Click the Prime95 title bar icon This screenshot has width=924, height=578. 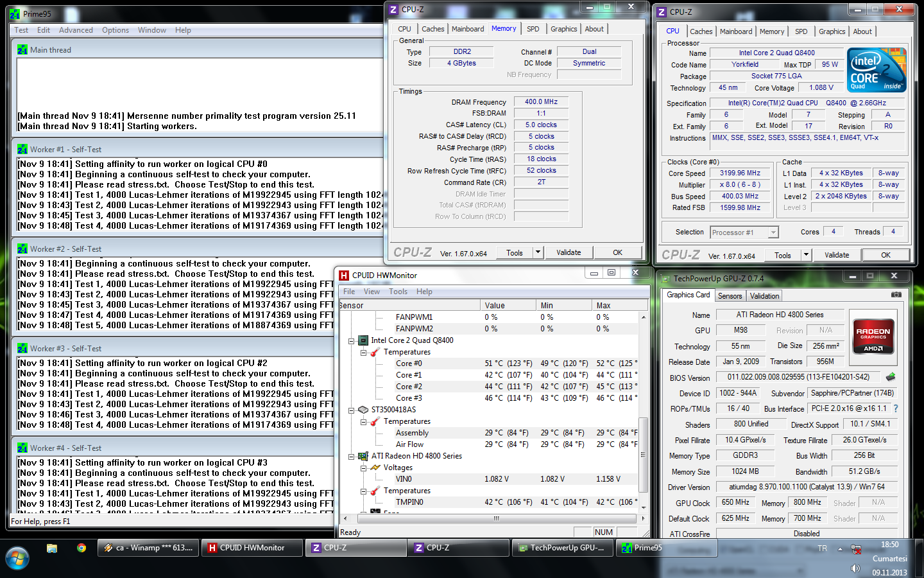(x=15, y=13)
